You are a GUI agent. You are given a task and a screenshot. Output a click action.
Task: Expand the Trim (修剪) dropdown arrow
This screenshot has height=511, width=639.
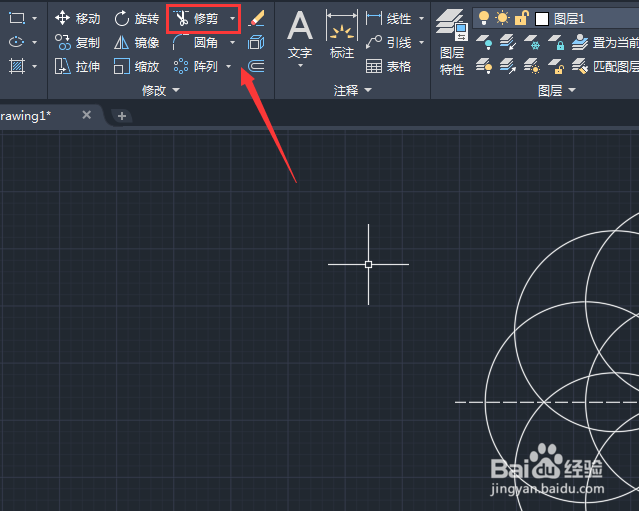[x=232, y=18]
